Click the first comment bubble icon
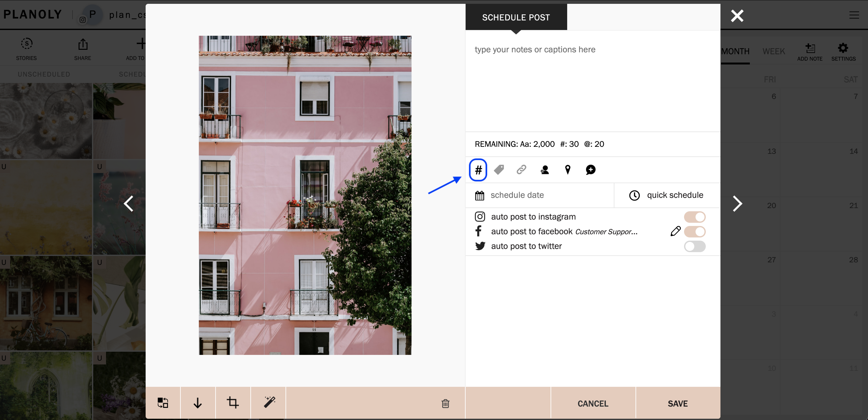The width and height of the screenshot is (868, 420). [x=591, y=170]
